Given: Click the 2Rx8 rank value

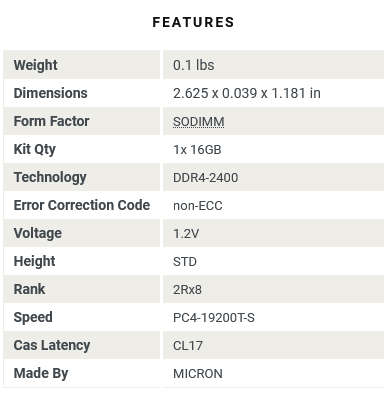Looking at the screenshot, I should (x=187, y=289).
